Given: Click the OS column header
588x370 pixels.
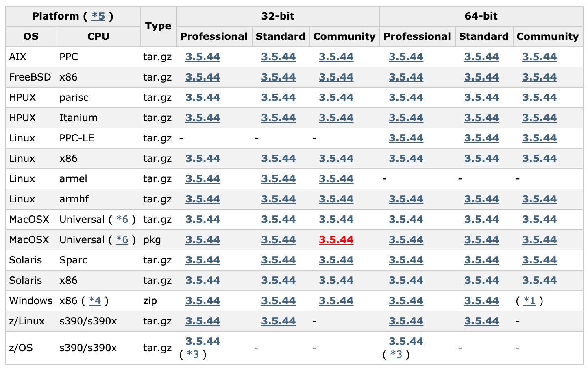Looking at the screenshot, I should (31, 37).
